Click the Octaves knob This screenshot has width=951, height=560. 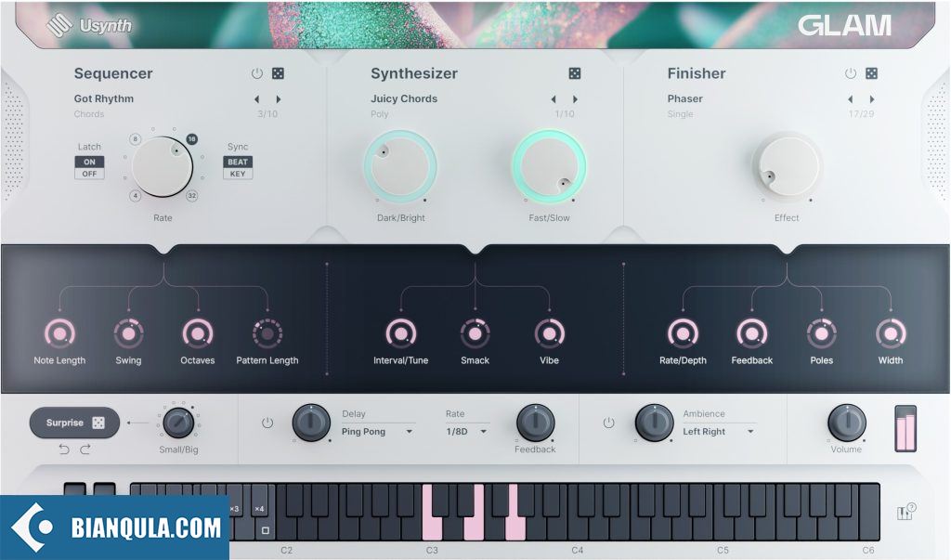point(198,333)
